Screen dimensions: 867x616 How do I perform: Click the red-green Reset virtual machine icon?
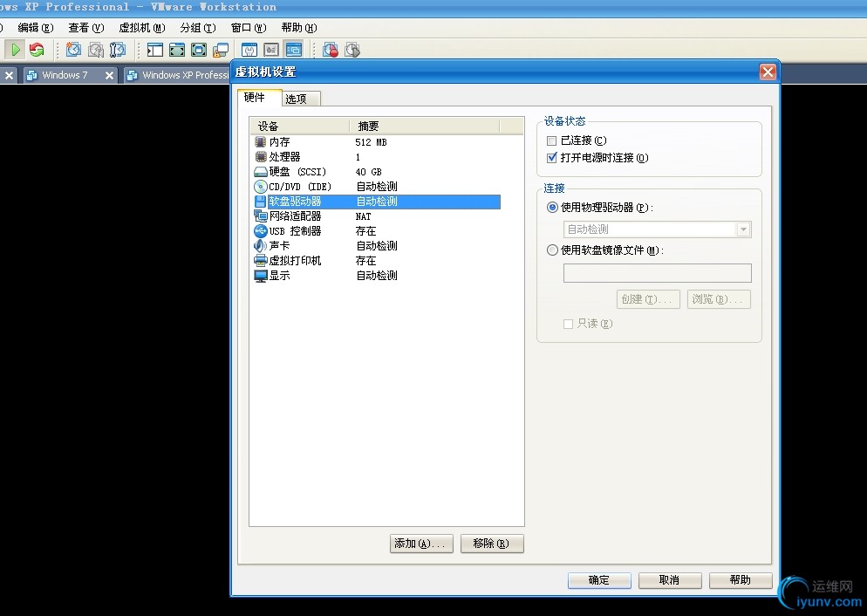(37, 50)
